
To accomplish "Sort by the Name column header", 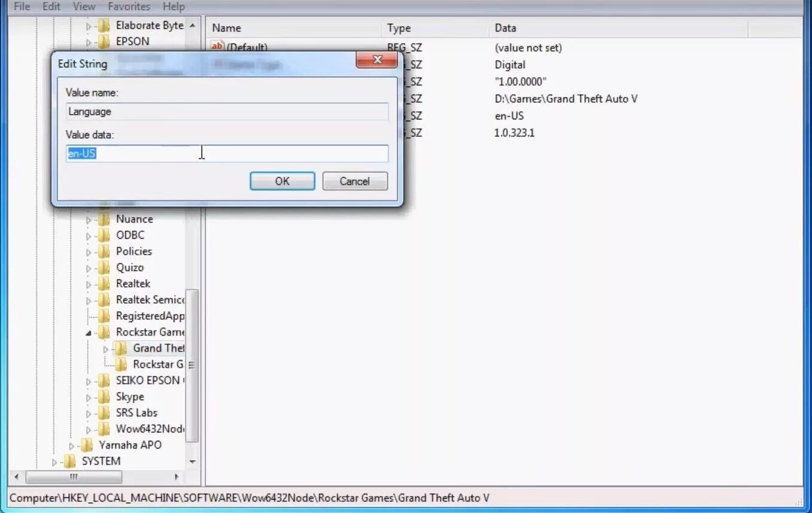I will pos(294,28).
